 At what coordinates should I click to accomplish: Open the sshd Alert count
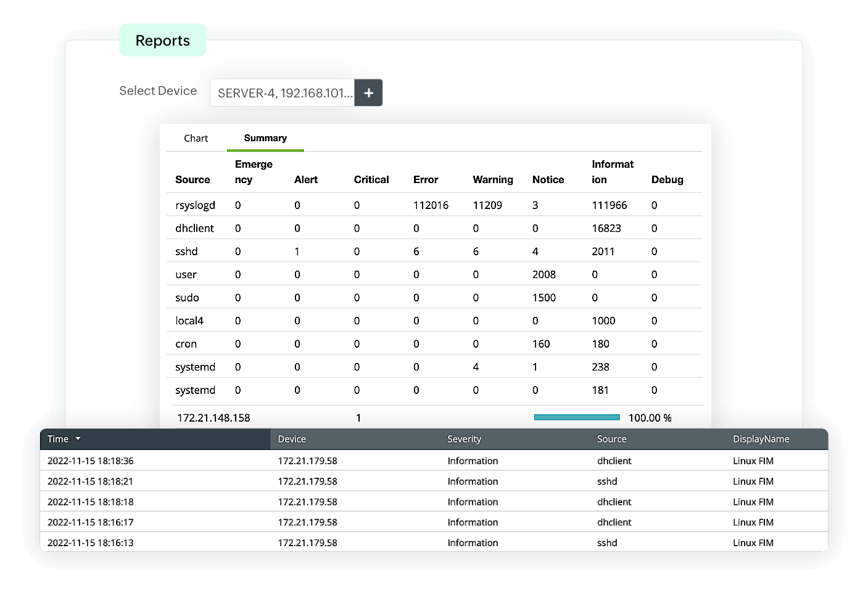click(297, 252)
